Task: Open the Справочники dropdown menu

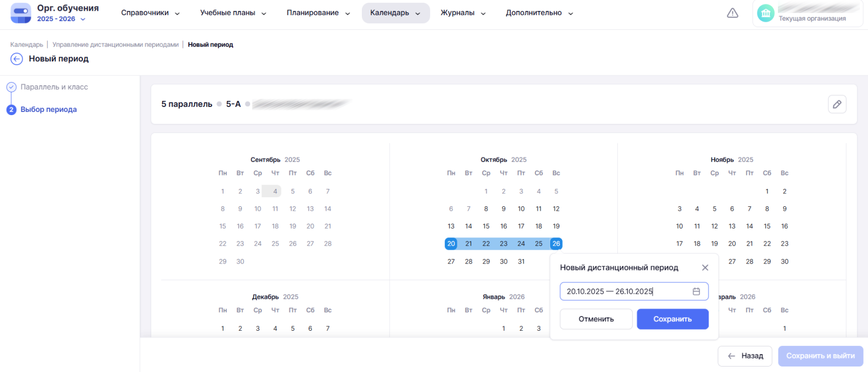Action: tap(150, 13)
